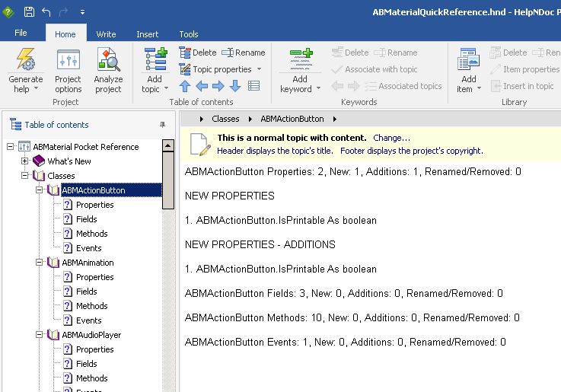Expand the Add item dropdown arrow
Screen dimensions: 561x392
pyautogui.click(x=479, y=88)
